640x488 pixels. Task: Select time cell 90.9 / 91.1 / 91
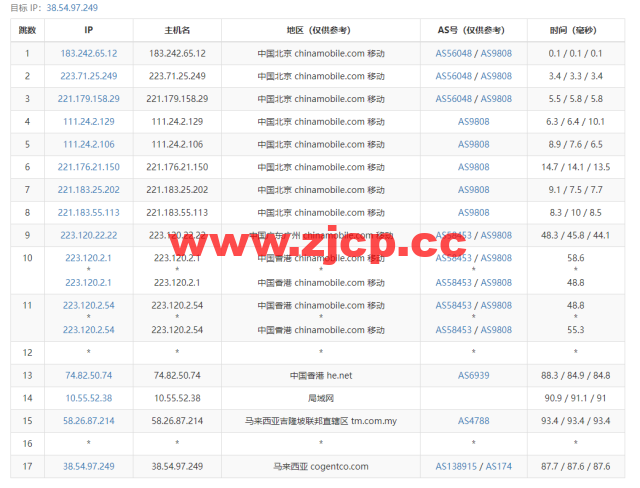[x=576, y=398]
